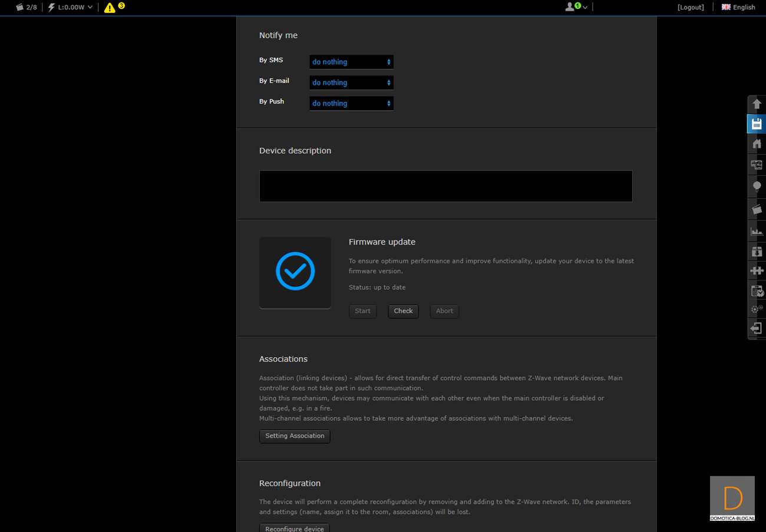Click the up arrow icon in the sidebar
Screen dimensions: 766x532
coord(757,104)
